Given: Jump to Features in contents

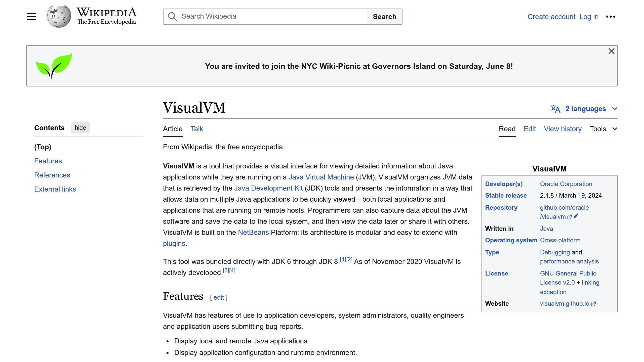Looking at the screenshot, I should coord(48,161).
